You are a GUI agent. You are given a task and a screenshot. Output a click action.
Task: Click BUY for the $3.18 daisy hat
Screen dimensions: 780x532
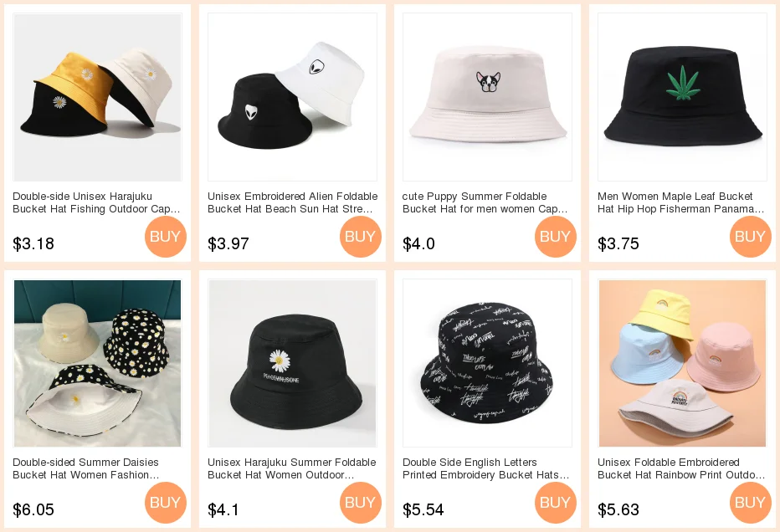click(x=165, y=236)
